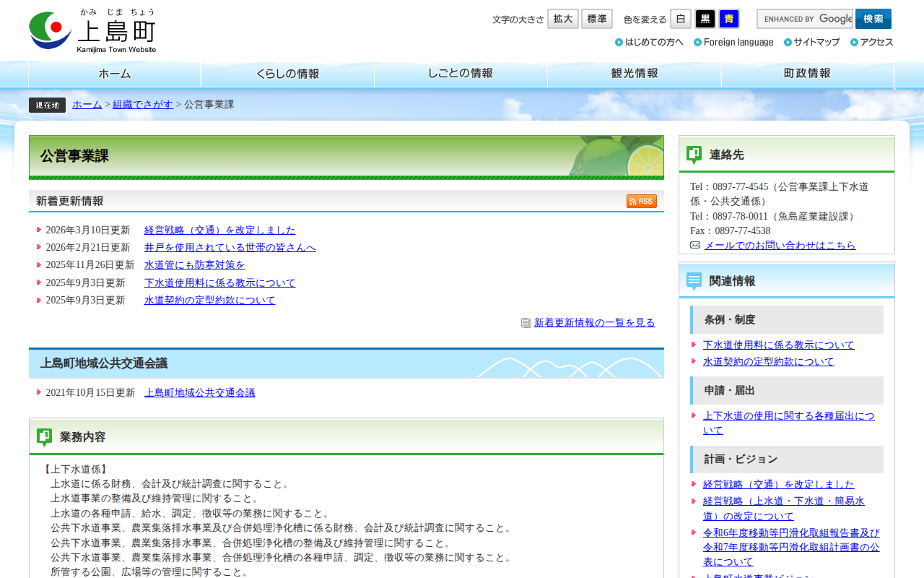Open 令和6年度移動等円滑化取組報告書 link

[x=791, y=547]
